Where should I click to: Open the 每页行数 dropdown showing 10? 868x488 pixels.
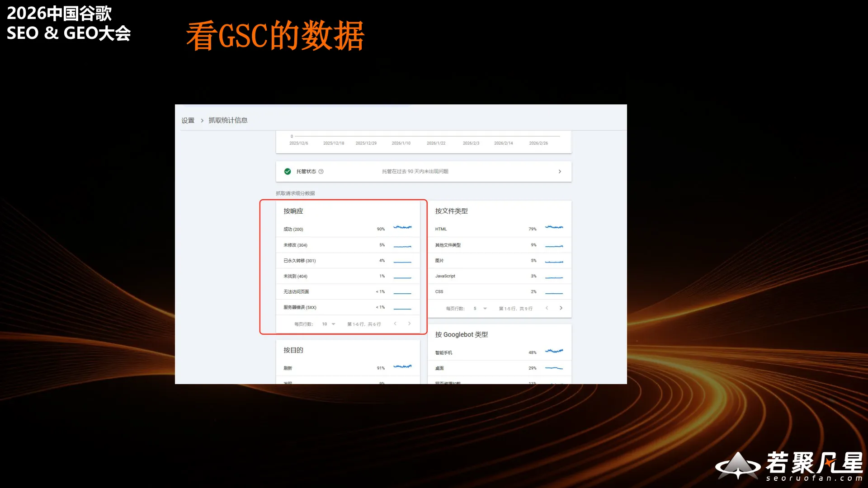[329, 324]
